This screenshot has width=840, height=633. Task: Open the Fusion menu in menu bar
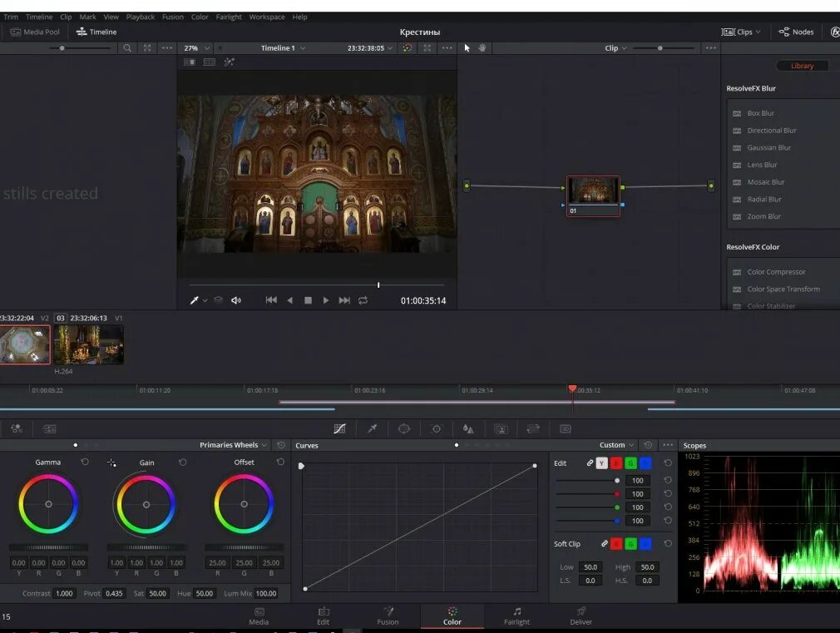point(172,17)
